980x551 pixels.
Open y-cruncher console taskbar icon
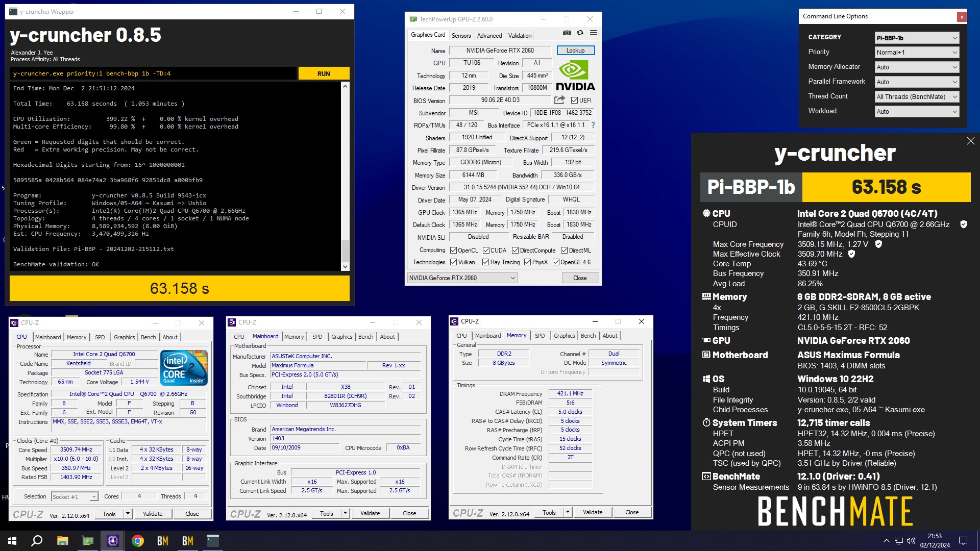[x=213, y=541]
